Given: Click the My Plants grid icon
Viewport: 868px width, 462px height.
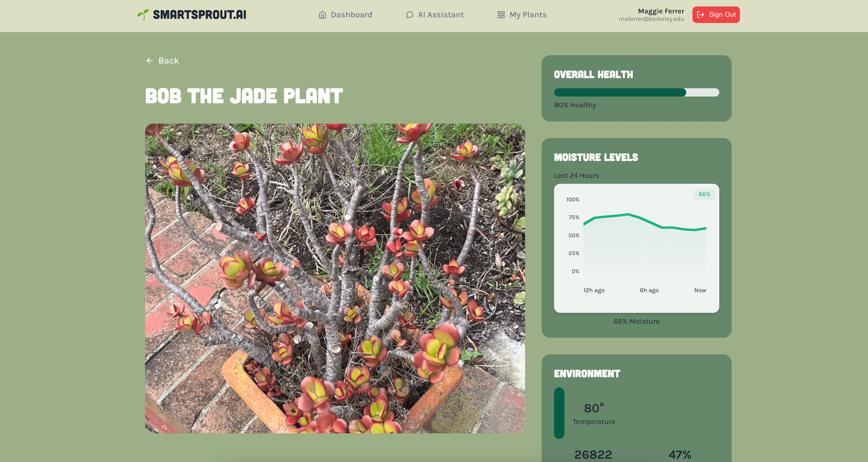Looking at the screenshot, I should pyautogui.click(x=501, y=15).
